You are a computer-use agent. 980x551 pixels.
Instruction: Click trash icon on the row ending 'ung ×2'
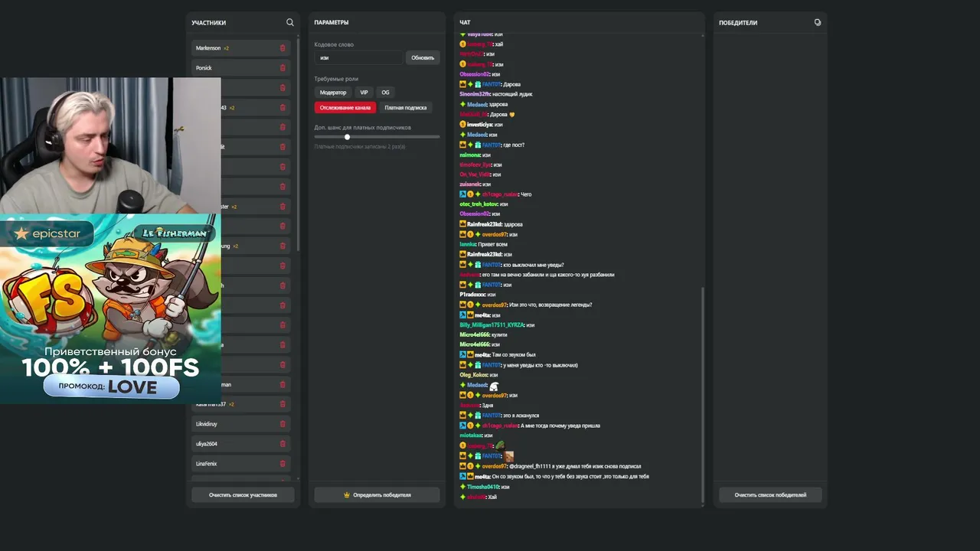283,246
